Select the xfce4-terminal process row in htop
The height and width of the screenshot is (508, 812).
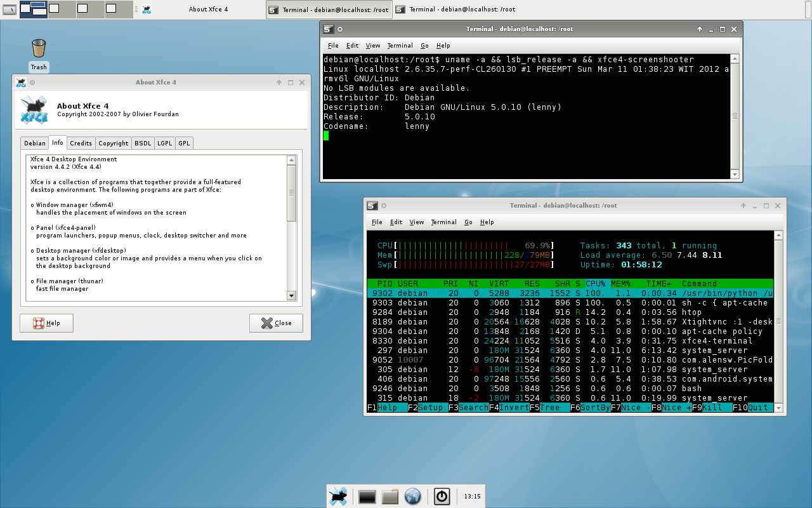tap(570, 341)
